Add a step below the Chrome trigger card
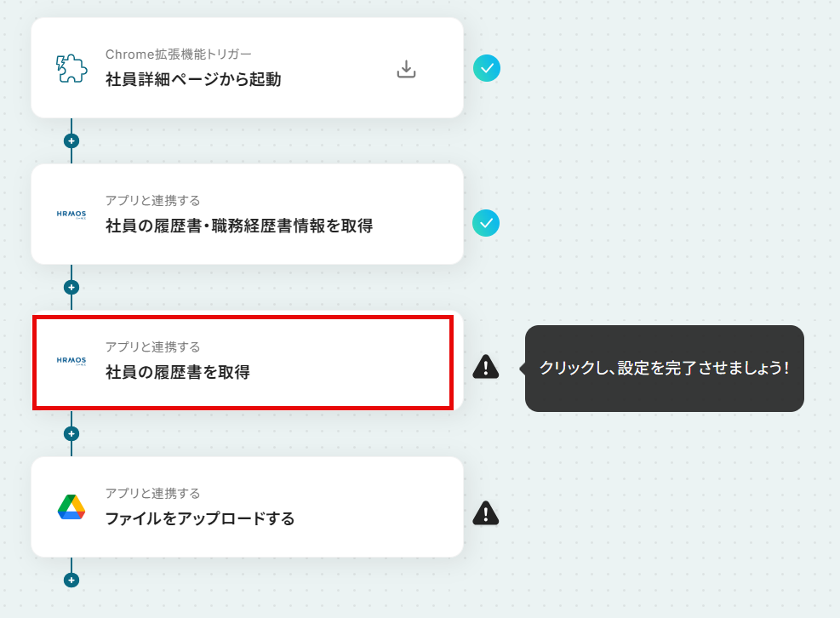The width and height of the screenshot is (840, 618). tap(71, 141)
